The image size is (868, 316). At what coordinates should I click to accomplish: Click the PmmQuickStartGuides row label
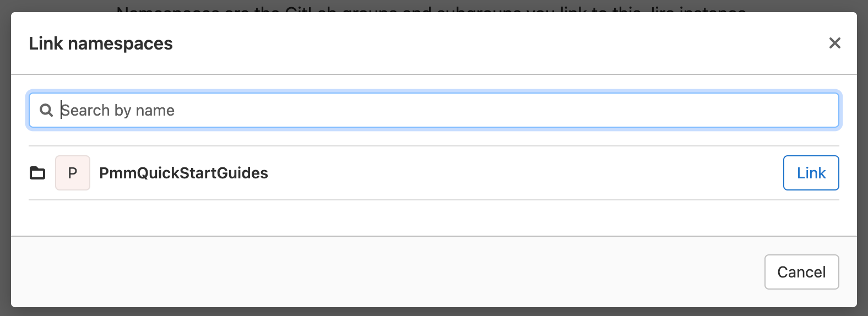pos(183,173)
